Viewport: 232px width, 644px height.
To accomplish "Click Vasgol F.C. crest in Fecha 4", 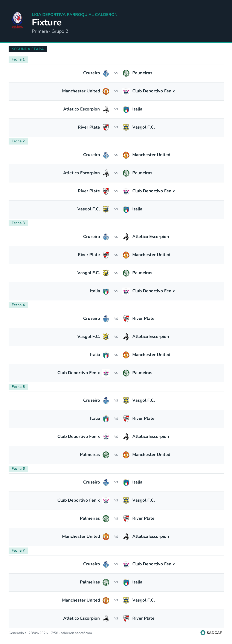I will 106,337.
